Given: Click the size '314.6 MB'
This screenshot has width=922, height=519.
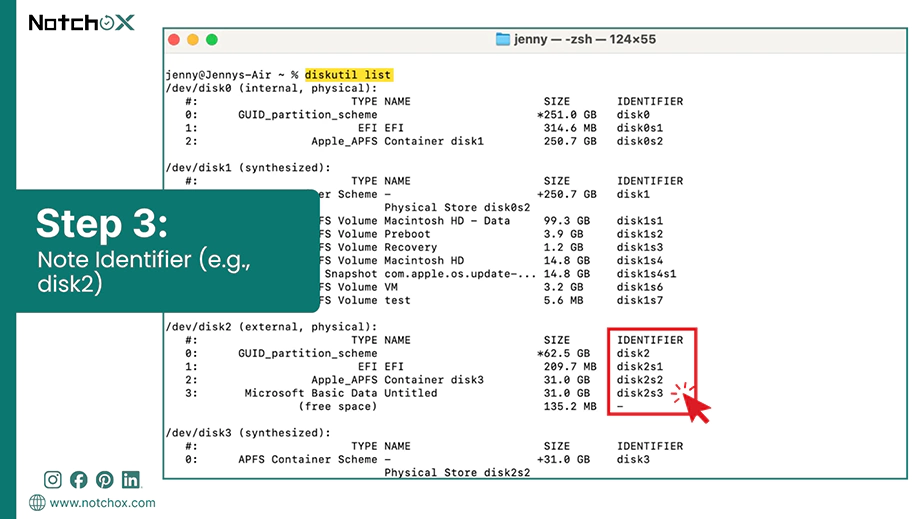Looking at the screenshot, I should point(570,128).
